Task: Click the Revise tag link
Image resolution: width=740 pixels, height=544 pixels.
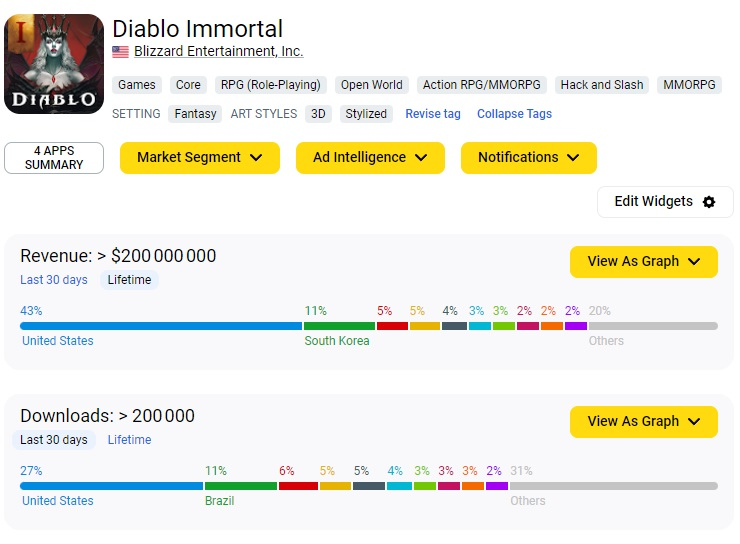Action: tap(433, 114)
